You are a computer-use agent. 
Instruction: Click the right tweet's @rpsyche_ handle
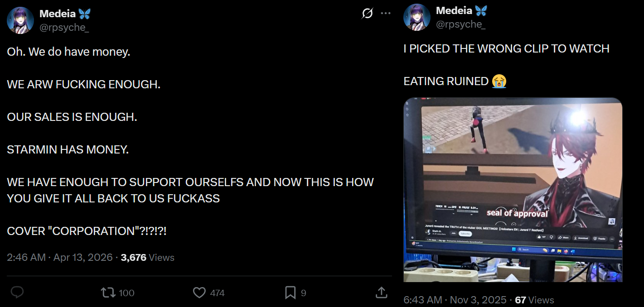click(x=461, y=24)
